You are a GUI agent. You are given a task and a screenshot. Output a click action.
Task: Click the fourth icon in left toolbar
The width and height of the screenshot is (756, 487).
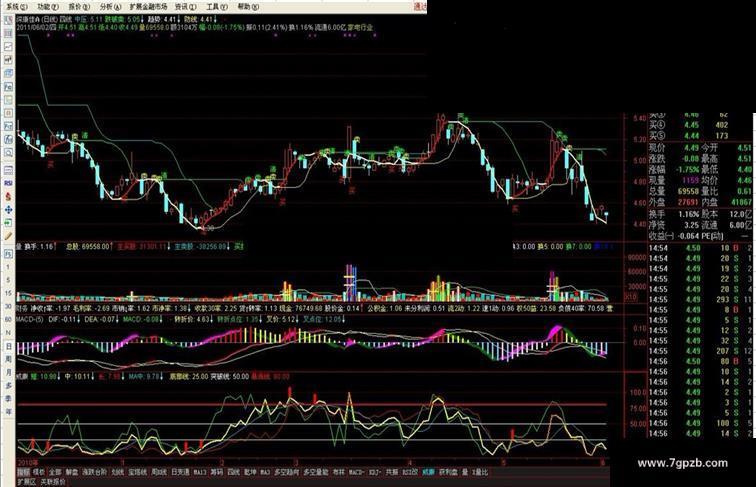pos(8,60)
